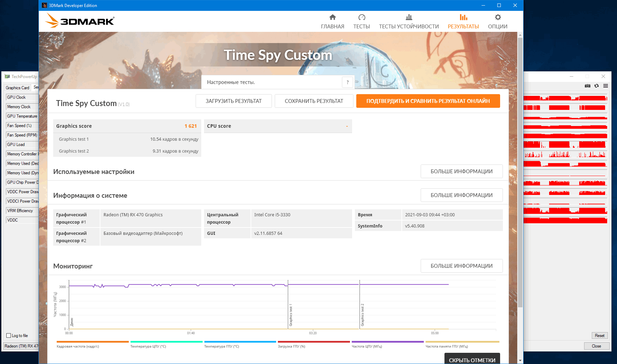Click Fan Speed (RPM) sensor in TechPowerUp
The width and height of the screenshot is (617, 364).
[x=22, y=135]
